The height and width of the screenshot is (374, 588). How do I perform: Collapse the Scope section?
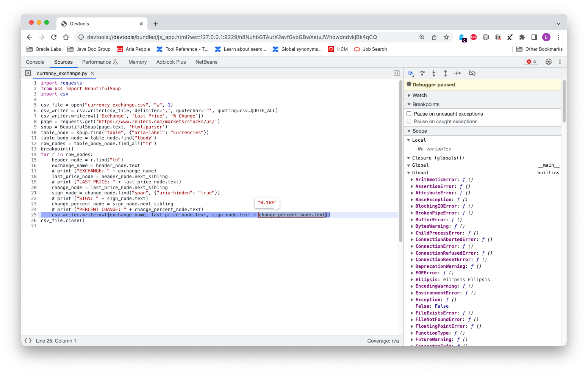pos(410,131)
